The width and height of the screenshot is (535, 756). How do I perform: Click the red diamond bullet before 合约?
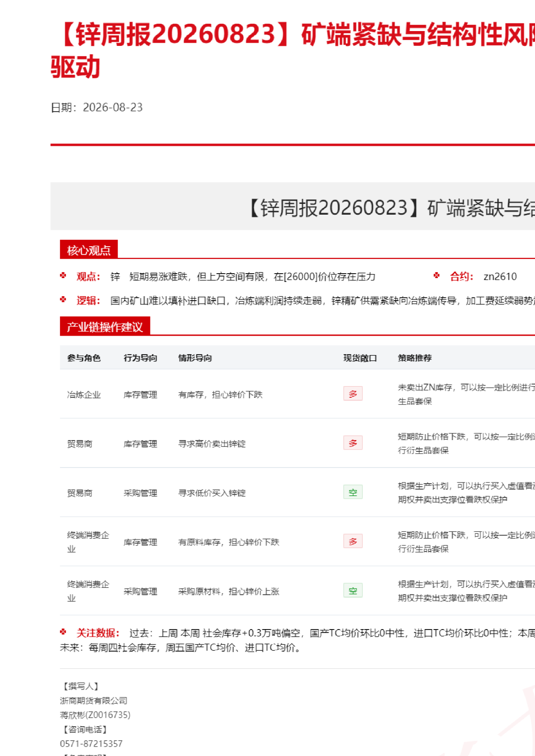[436, 275]
